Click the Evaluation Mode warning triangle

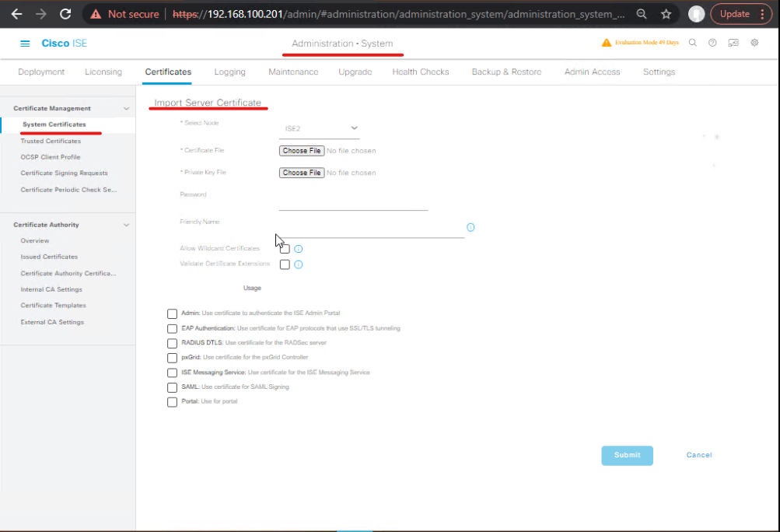607,43
